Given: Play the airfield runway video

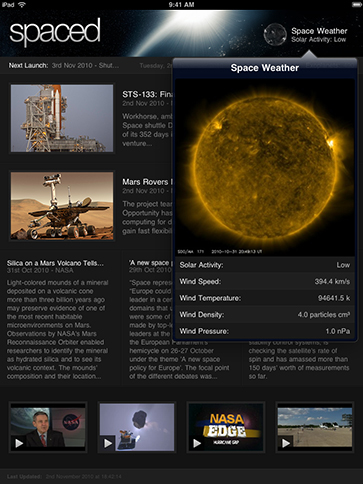Looking at the screenshot, I should tap(286, 443).
